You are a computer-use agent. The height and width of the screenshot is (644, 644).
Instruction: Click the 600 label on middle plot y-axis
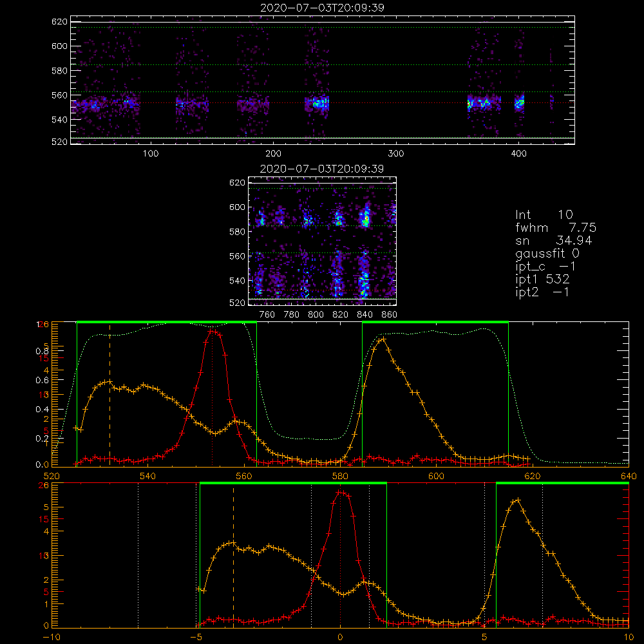pyautogui.click(x=238, y=207)
